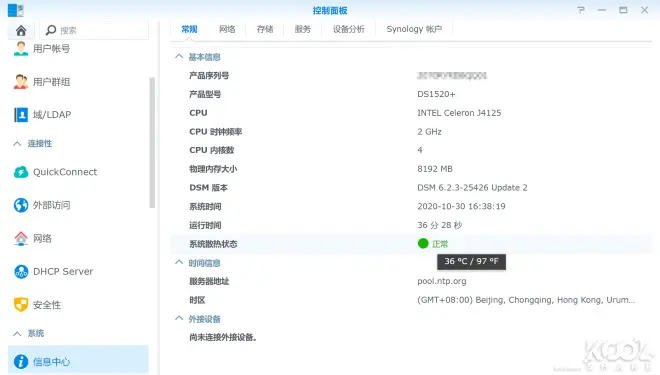Screen dimensions: 660x375
Task: Switch to the 设备分析 tab
Action: coord(349,29)
